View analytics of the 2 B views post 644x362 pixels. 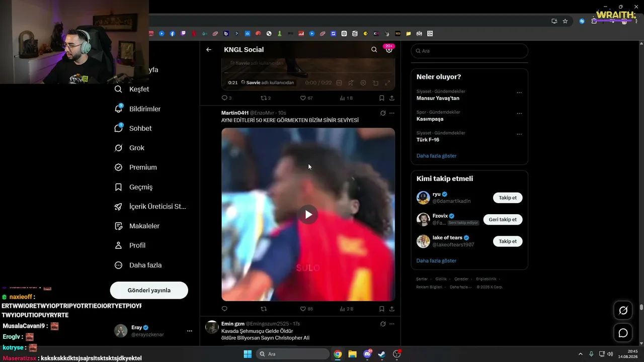[347, 309]
